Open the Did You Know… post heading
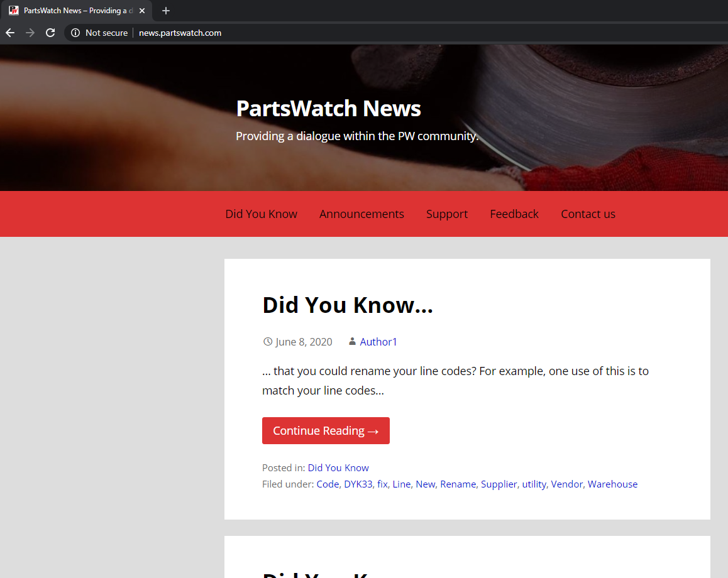The height and width of the screenshot is (578, 728). tap(347, 305)
